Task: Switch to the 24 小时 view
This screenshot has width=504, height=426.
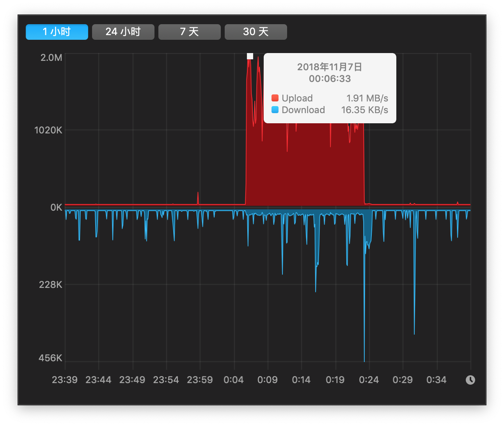Action: pyautogui.click(x=123, y=32)
